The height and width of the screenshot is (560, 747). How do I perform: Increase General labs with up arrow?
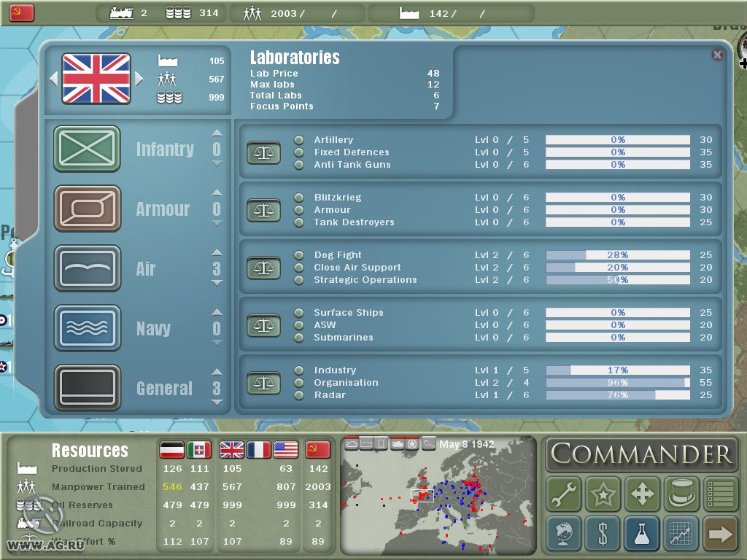pos(217,372)
